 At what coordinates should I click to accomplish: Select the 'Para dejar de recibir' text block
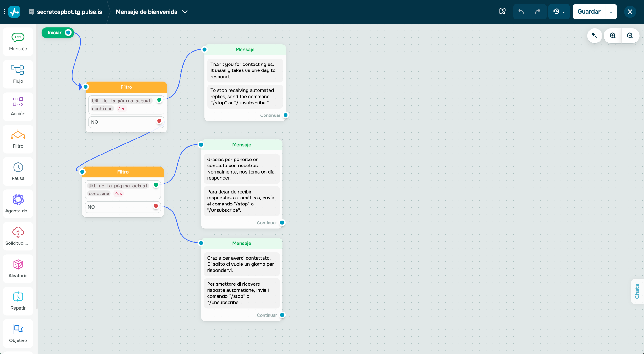(241, 201)
